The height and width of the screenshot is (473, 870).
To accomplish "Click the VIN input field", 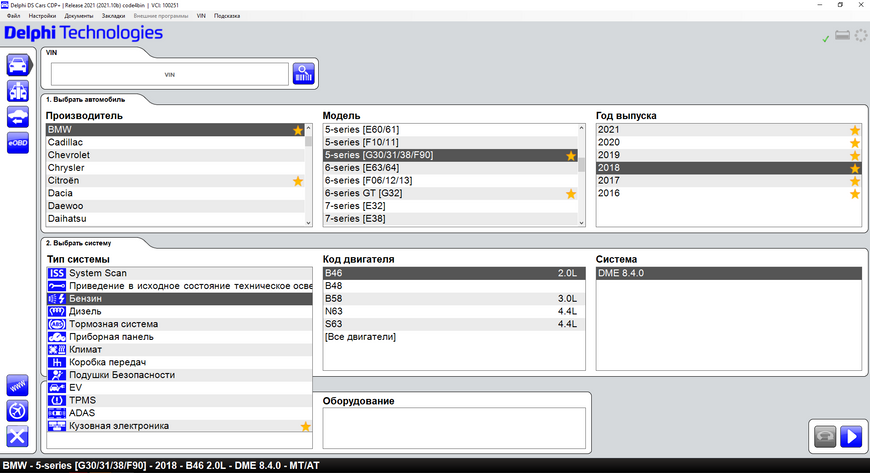I will pos(170,74).
